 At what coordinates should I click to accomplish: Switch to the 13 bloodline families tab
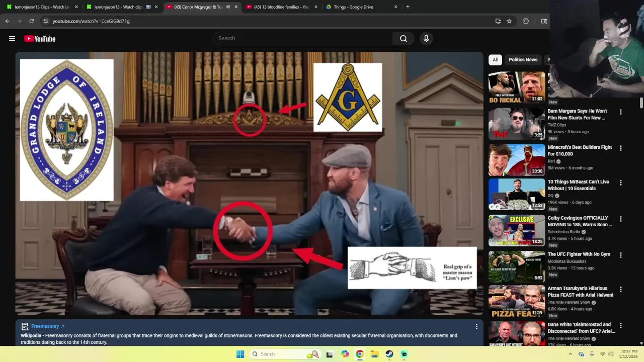[x=281, y=7]
